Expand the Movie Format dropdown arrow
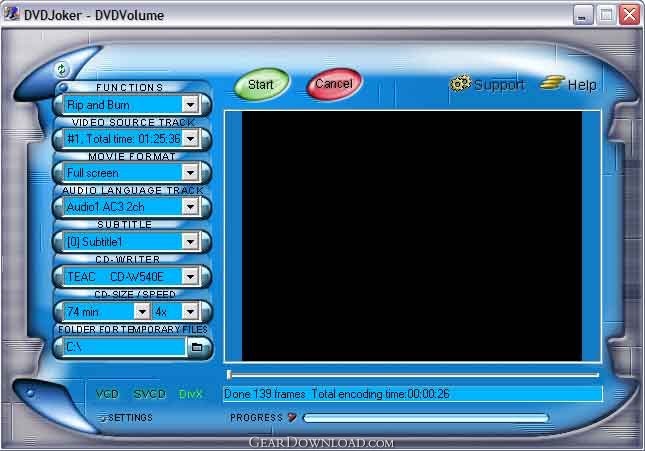This screenshot has height=451, width=645. pyautogui.click(x=190, y=173)
